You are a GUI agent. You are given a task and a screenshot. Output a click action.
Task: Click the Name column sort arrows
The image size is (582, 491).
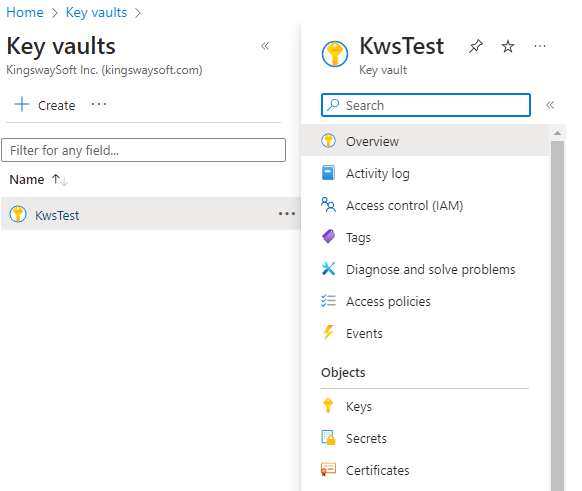point(60,180)
